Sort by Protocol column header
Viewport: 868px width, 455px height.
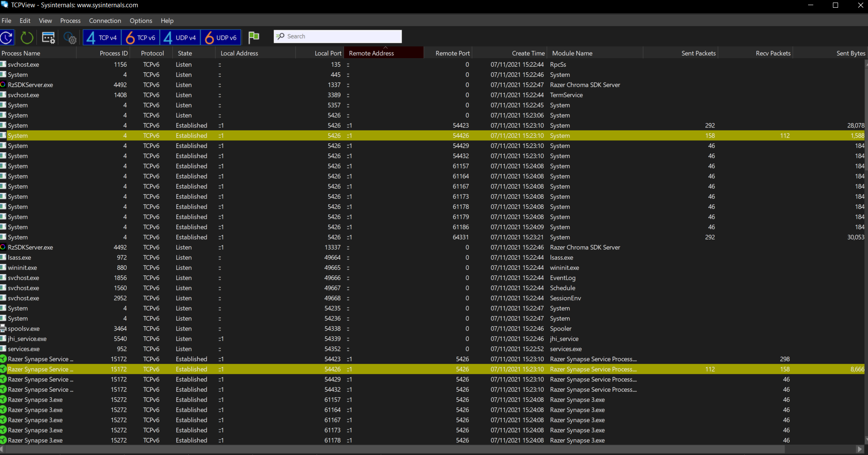[x=151, y=53]
